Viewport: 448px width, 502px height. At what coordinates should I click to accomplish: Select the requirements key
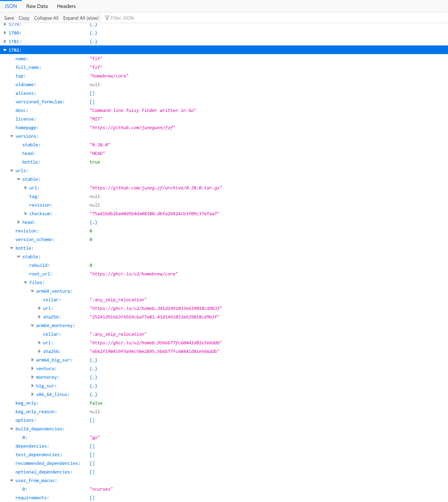pyautogui.click(x=32, y=498)
